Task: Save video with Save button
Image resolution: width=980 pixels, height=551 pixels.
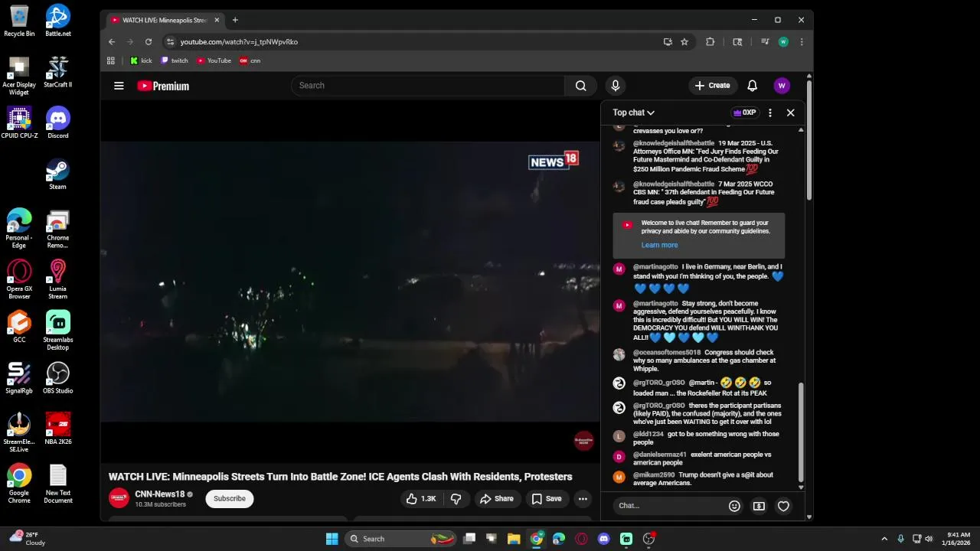Action: (x=547, y=499)
